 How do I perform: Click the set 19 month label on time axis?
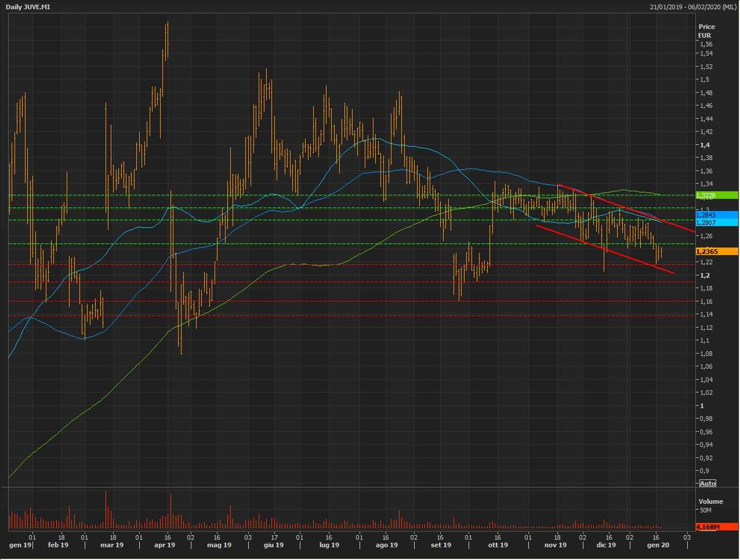coord(441,545)
